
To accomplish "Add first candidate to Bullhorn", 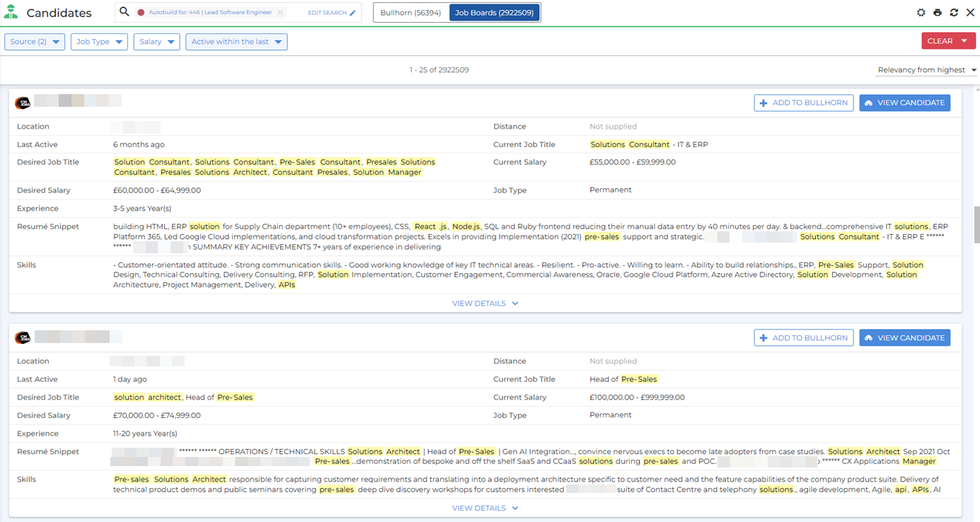I will [803, 103].
